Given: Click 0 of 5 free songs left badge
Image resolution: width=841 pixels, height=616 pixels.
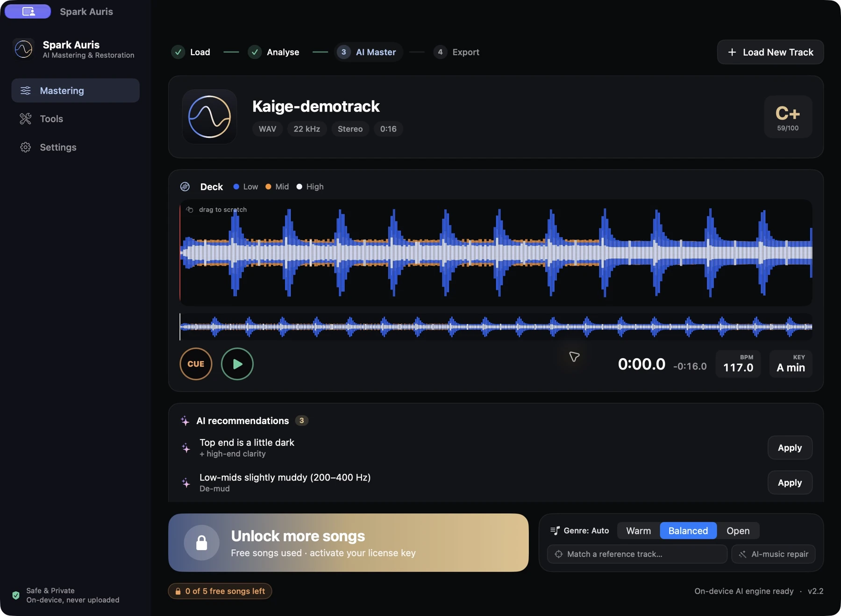Looking at the screenshot, I should pyautogui.click(x=220, y=591).
